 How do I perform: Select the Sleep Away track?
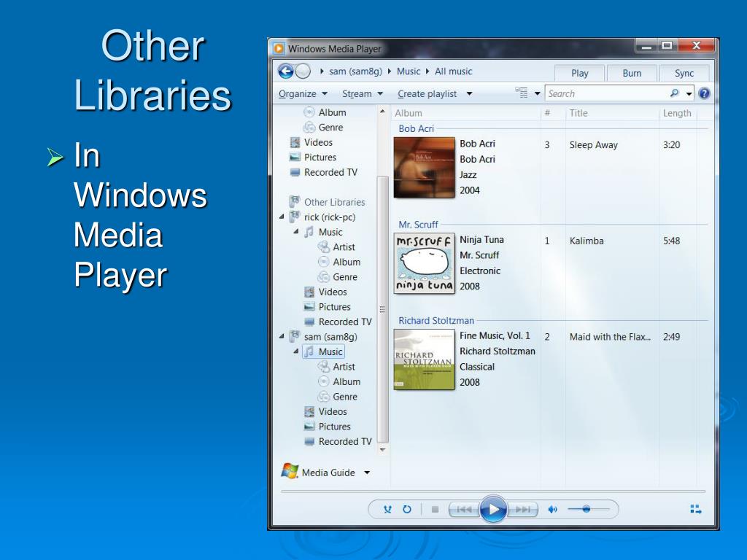593,145
